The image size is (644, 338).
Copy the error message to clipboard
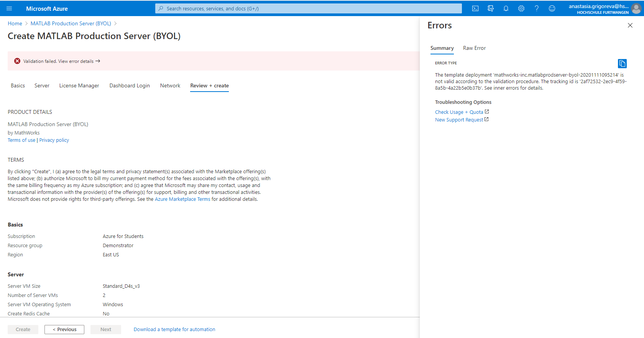pyautogui.click(x=622, y=63)
